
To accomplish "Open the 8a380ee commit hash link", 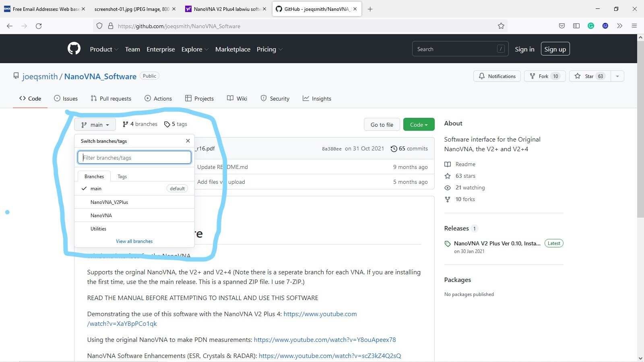I will point(332,149).
